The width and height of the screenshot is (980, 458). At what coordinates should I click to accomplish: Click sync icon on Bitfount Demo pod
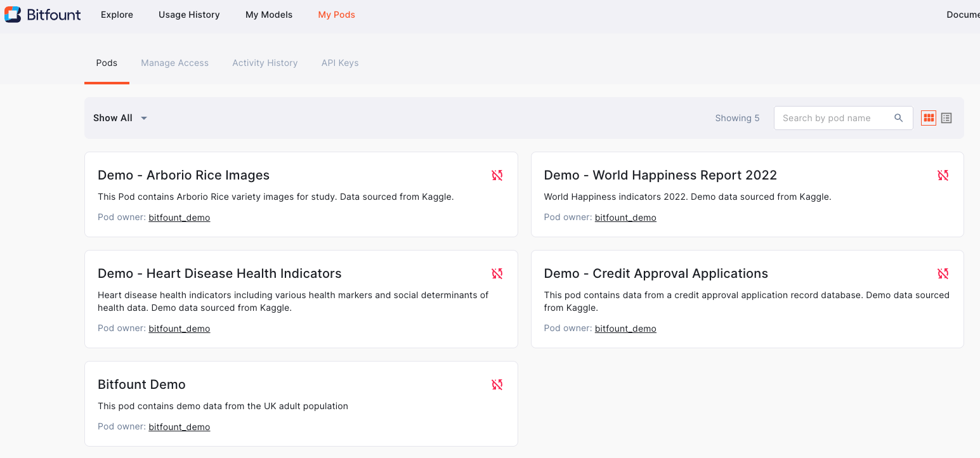pyautogui.click(x=497, y=384)
